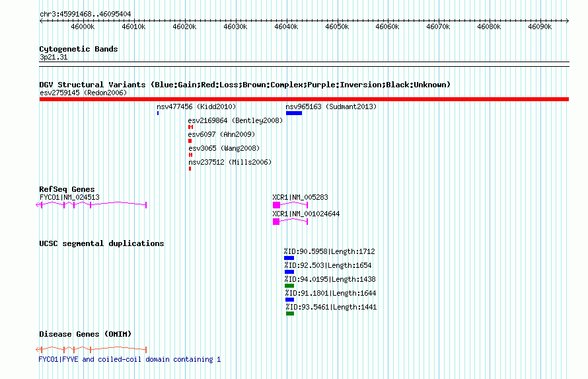
Task: Click the 46000k ruler tick label
Action: pyautogui.click(x=83, y=26)
